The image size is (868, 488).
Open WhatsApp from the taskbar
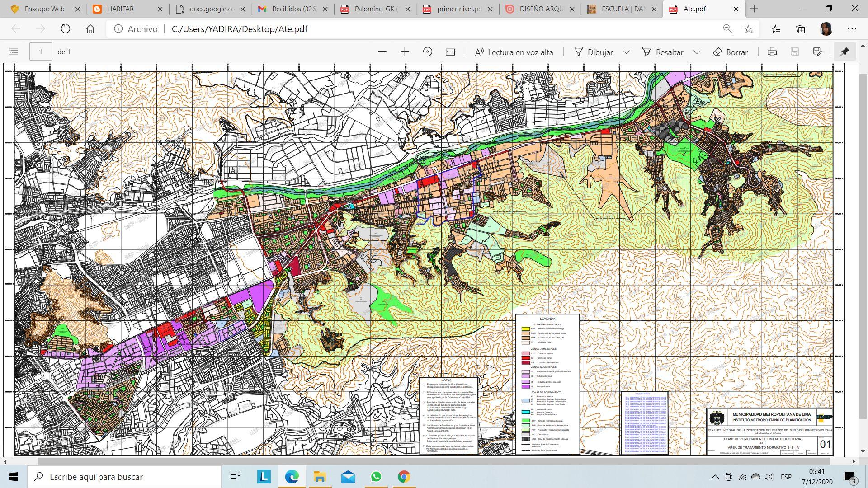tap(376, 477)
